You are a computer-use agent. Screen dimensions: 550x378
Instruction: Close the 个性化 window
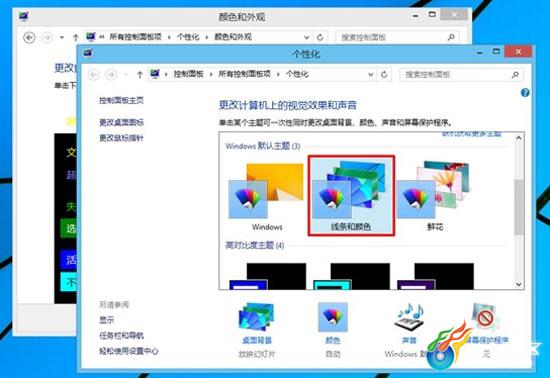tap(518, 52)
